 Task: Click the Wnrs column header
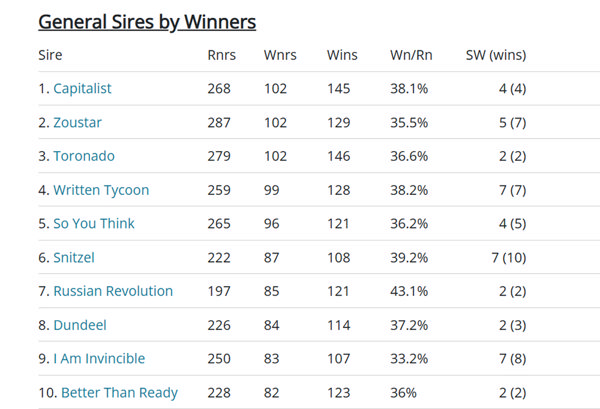coord(280,54)
